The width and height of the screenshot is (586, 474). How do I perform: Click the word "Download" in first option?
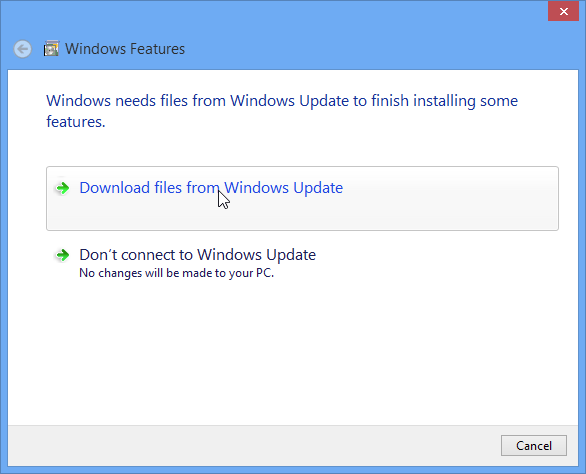click(x=114, y=188)
